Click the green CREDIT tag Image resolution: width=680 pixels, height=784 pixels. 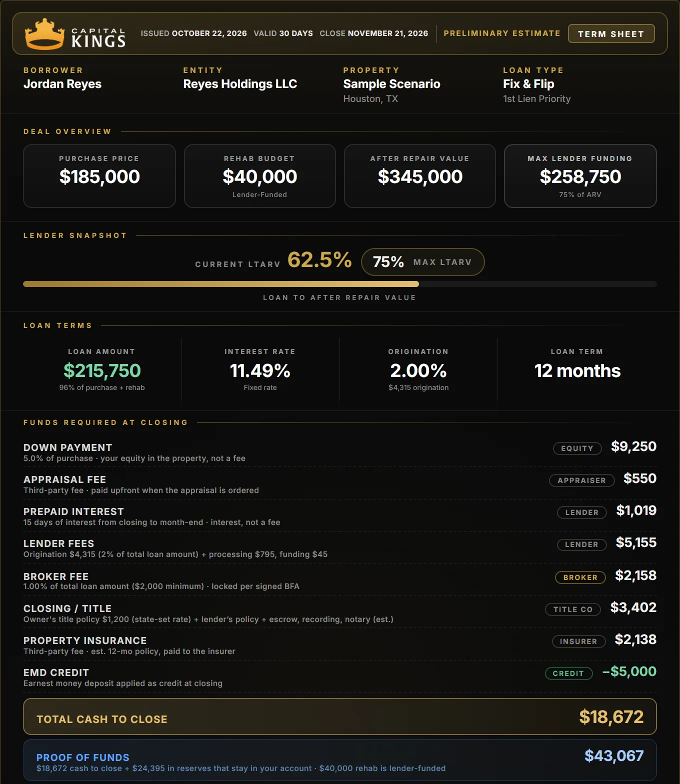[568, 673]
